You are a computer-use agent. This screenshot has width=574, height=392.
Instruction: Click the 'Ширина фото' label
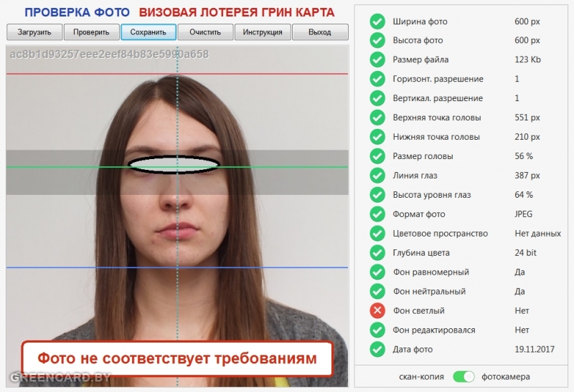[420, 21]
